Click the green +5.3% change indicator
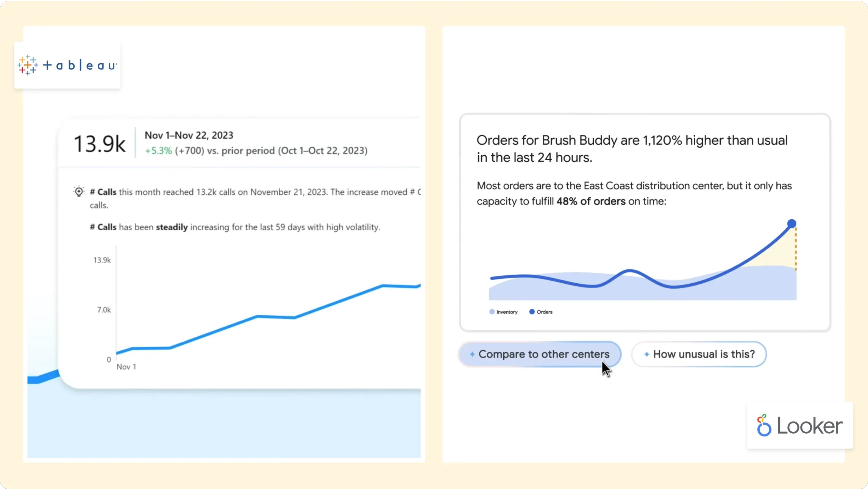 click(158, 151)
